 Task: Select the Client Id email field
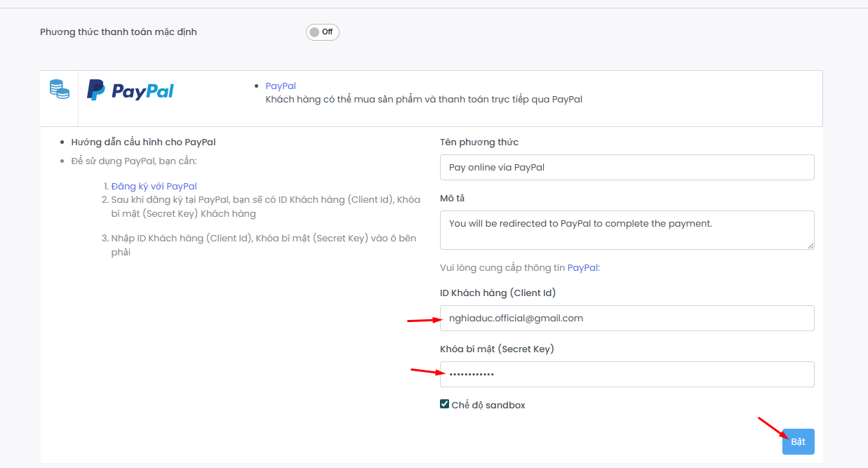(627, 318)
